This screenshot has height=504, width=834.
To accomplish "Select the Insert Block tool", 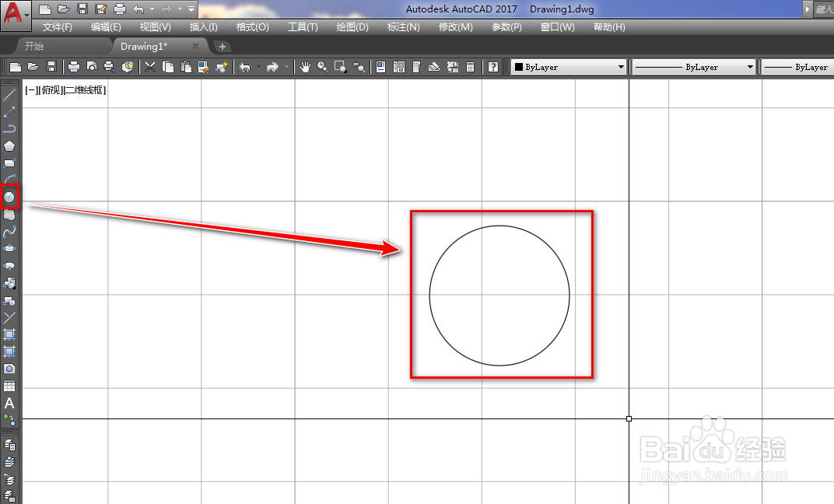I will 9,283.
